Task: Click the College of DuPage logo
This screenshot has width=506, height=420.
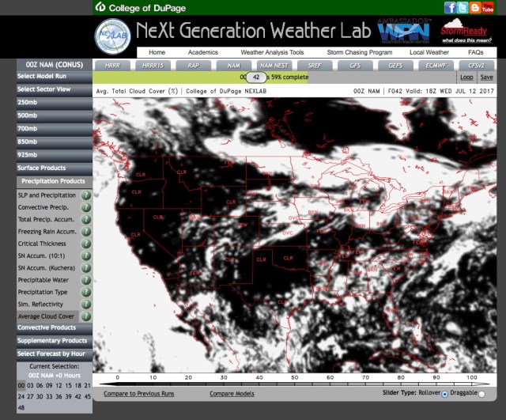Action: click(141, 7)
